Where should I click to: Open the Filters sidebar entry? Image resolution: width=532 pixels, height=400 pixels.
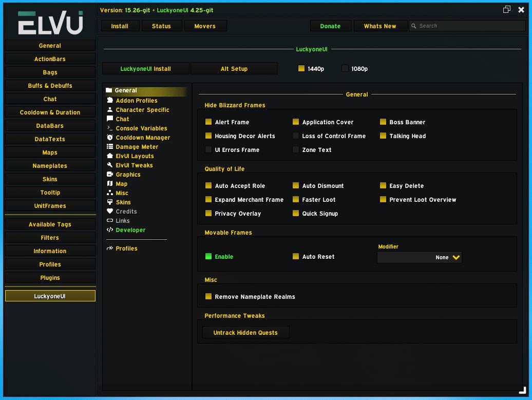click(50, 238)
